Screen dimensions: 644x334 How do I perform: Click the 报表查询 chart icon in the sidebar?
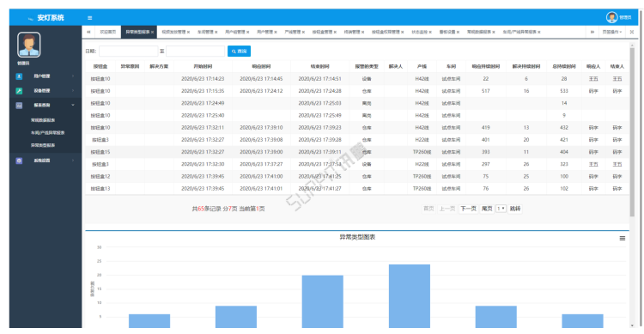19,106
